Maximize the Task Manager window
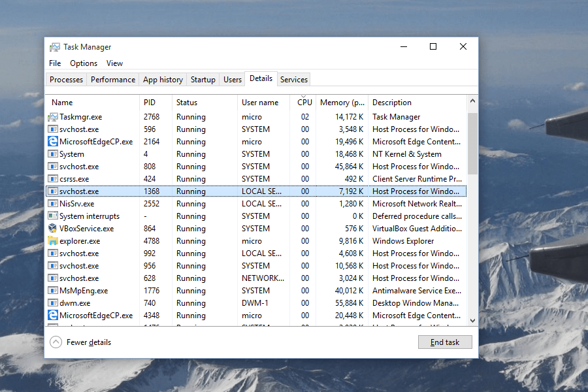The image size is (588, 392). pos(433,46)
